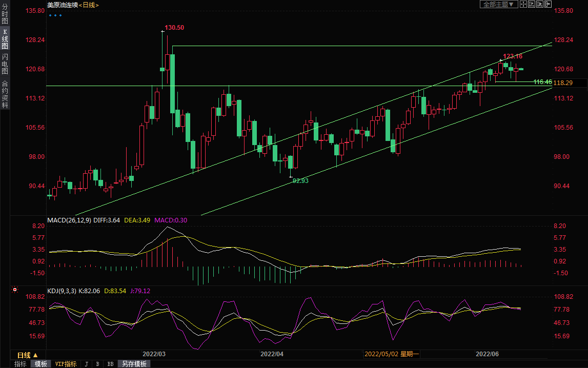Select the 模板 bottom tab

tap(40, 364)
